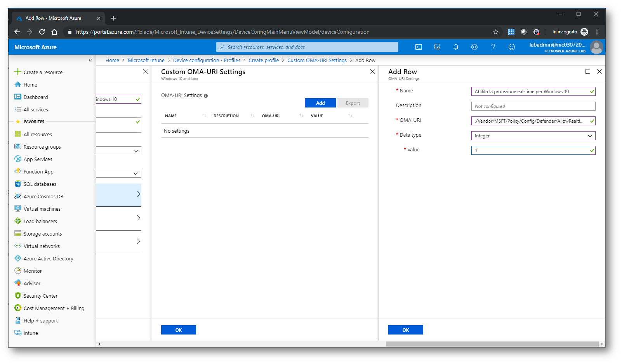Open feedback smiley icon

coord(512,47)
